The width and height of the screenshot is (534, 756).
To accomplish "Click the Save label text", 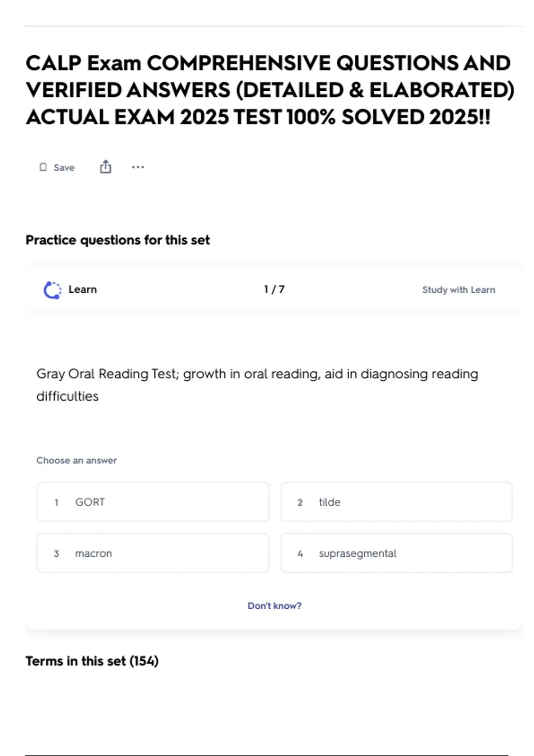I will (64, 168).
